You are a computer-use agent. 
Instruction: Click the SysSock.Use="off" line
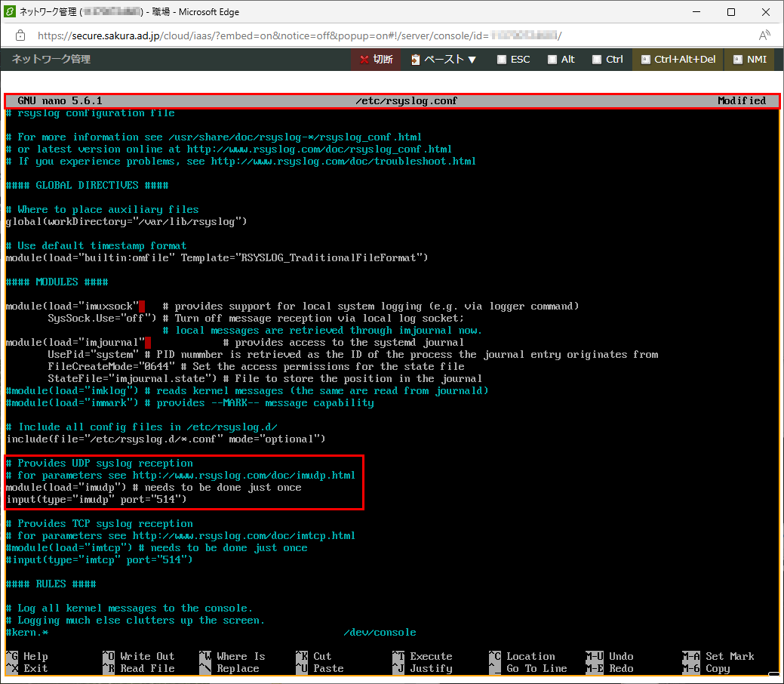pyautogui.click(x=256, y=319)
